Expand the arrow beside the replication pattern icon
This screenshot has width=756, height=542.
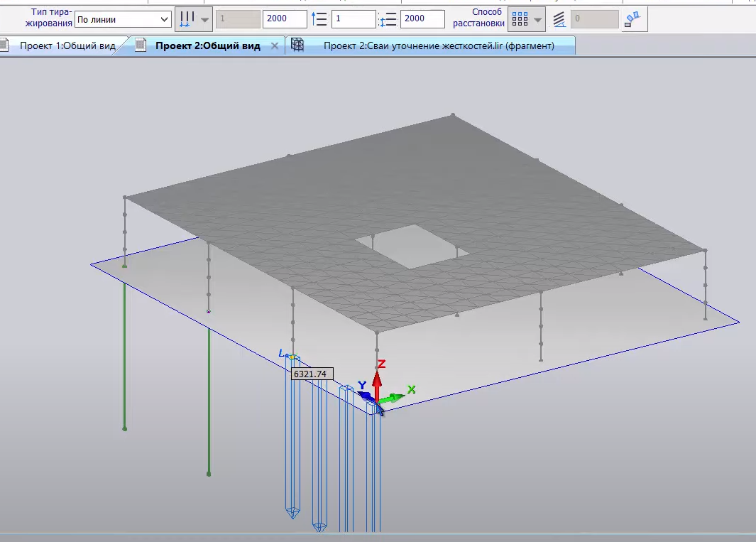pyautogui.click(x=205, y=19)
